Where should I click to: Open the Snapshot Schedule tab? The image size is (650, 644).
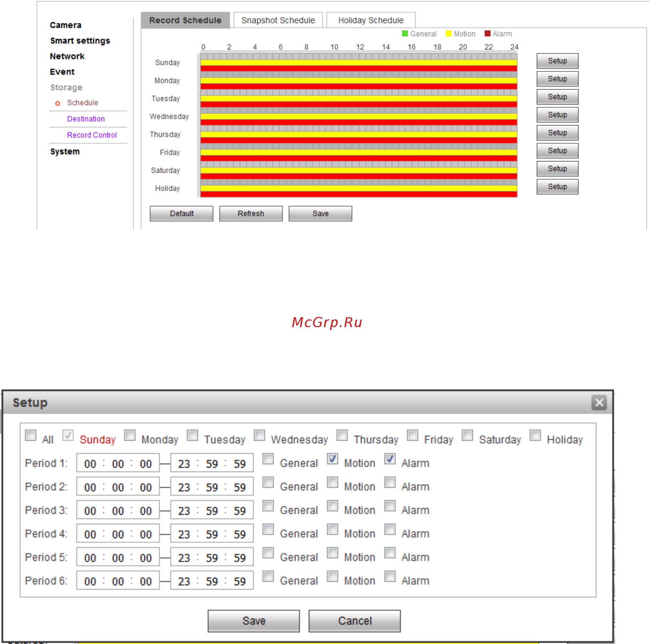278,20
